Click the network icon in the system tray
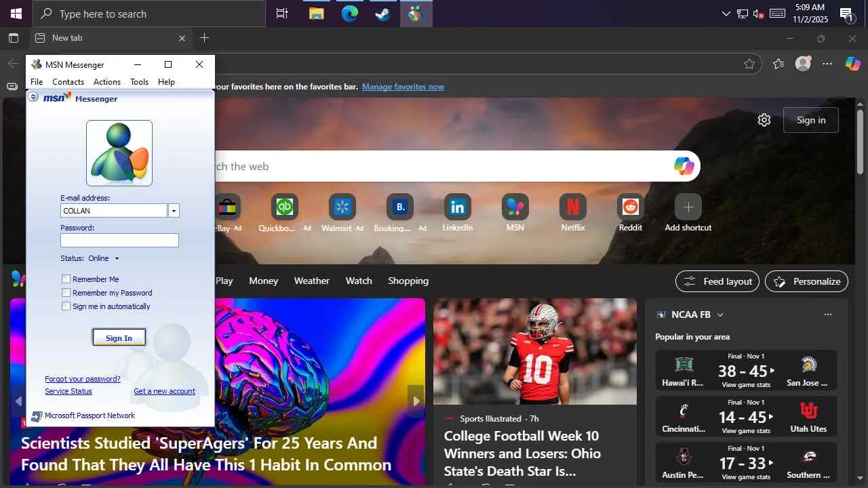The image size is (868, 488). pyautogui.click(x=743, y=14)
